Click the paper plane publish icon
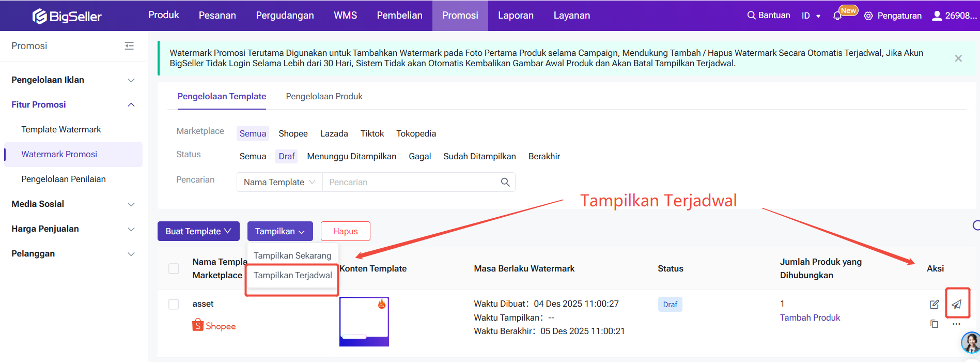980x362 pixels. point(957,304)
